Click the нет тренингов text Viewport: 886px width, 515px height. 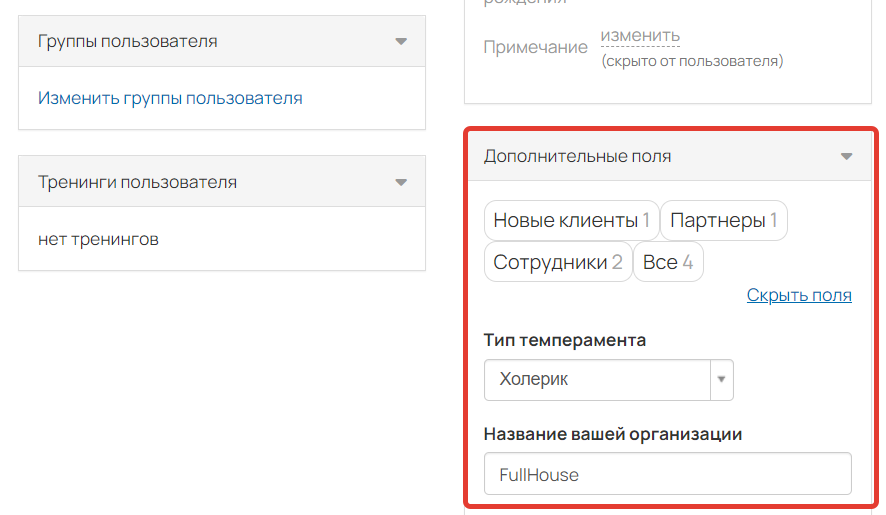[98, 239]
